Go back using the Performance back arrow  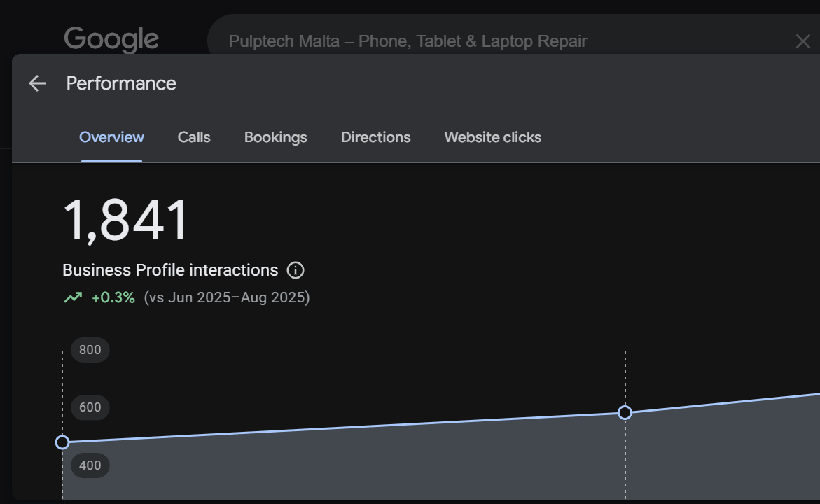[37, 83]
